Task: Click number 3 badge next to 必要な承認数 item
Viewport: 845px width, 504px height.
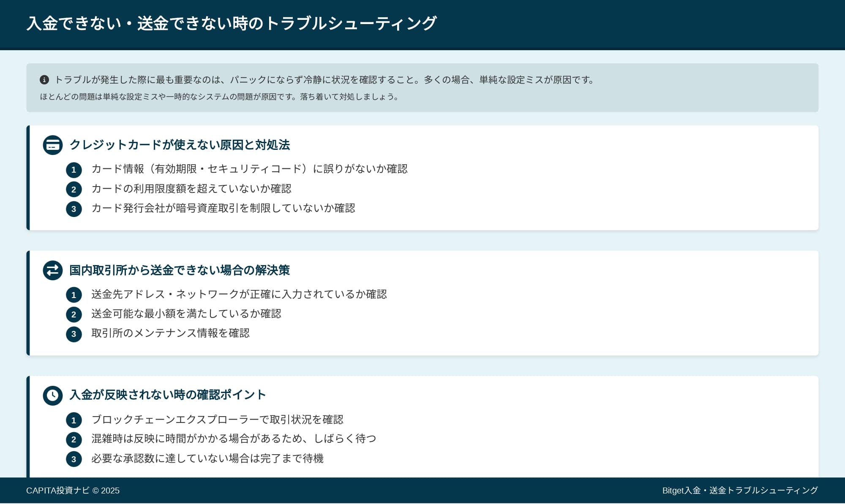Action: (74, 459)
